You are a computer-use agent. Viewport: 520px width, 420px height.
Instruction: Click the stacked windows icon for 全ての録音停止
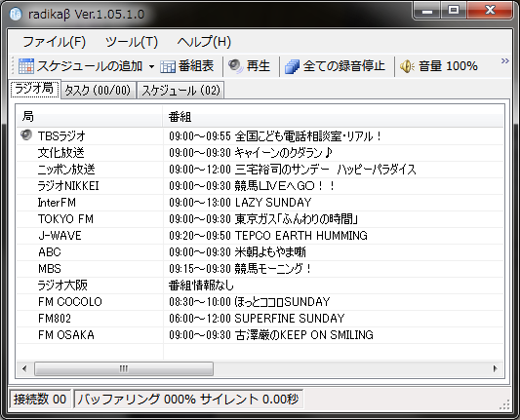pyautogui.click(x=292, y=66)
